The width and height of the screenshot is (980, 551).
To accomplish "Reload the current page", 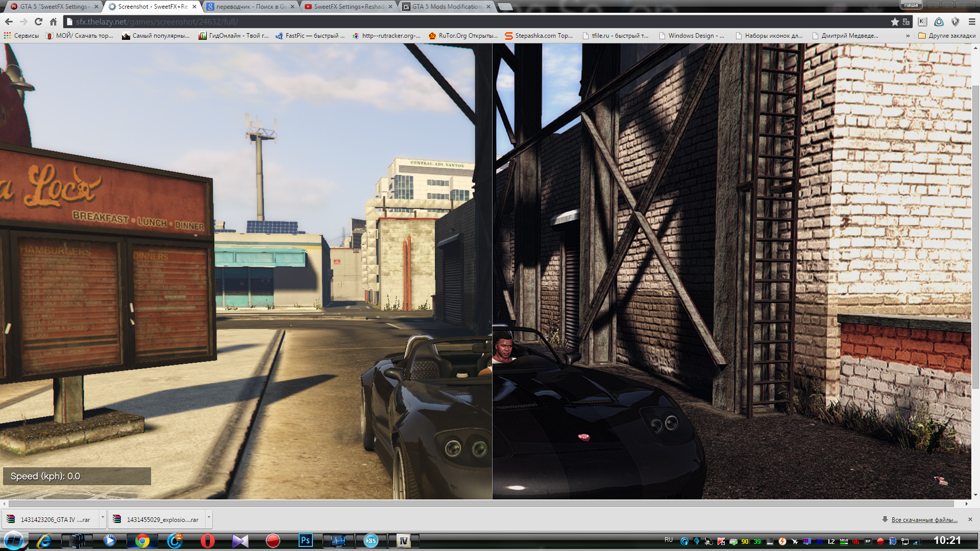I will pos(38,22).
